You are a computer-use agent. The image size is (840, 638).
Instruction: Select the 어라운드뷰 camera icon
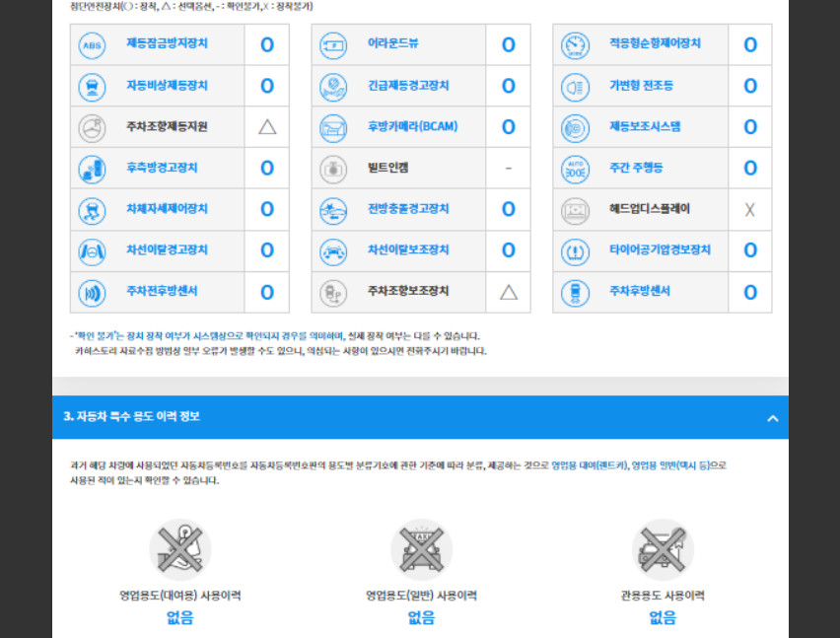[333, 45]
